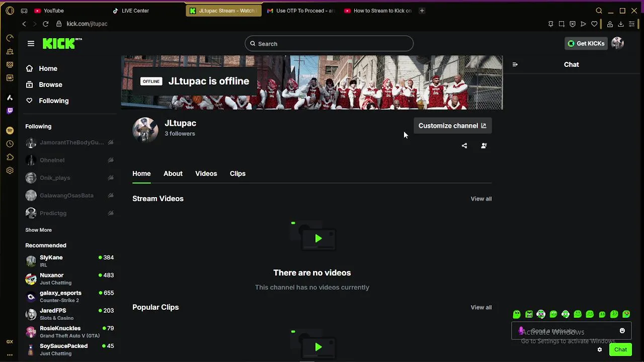Open browser sidebar Settings gear icon
This screenshot has height=362, width=644.
point(10,171)
